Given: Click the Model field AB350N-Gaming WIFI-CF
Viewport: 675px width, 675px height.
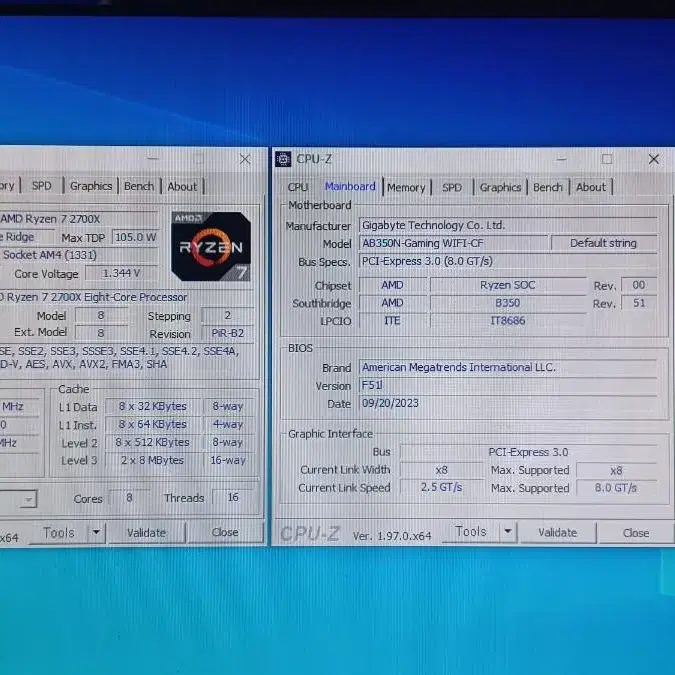Looking at the screenshot, I should click(x=453, y=243).
